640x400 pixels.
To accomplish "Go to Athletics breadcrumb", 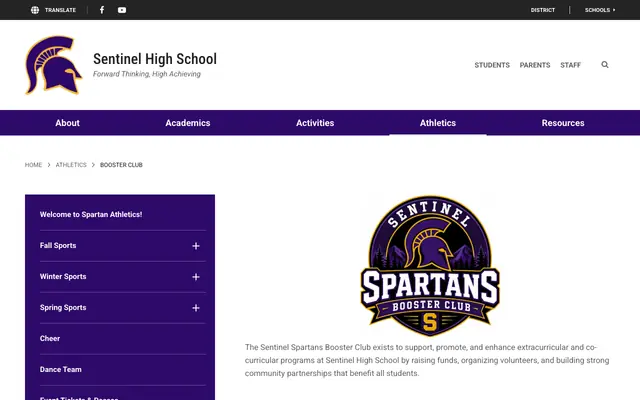I will tap(71, 165).
